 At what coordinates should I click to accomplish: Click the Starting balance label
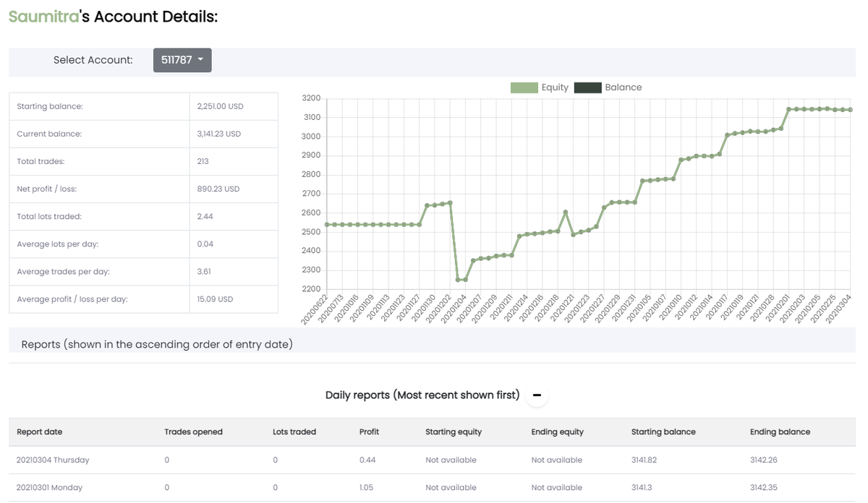50,106
